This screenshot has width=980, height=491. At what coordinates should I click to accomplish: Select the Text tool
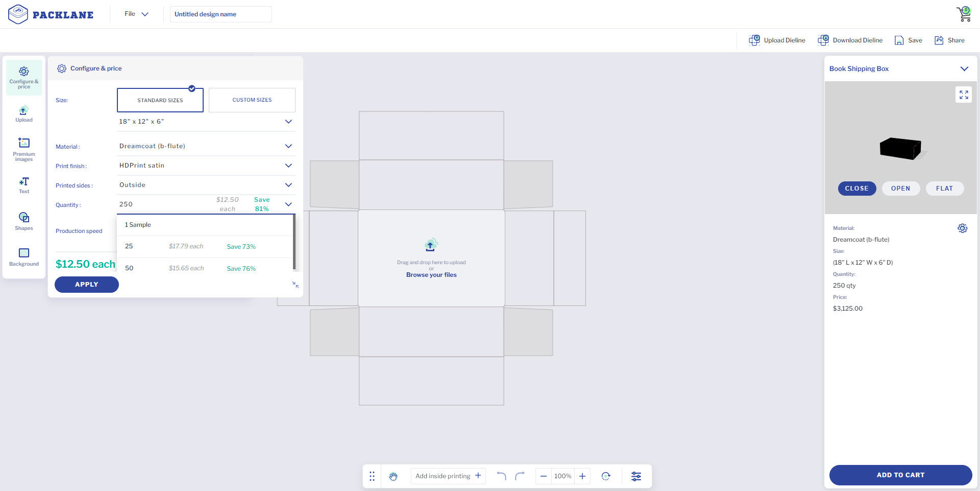point(23,185)
